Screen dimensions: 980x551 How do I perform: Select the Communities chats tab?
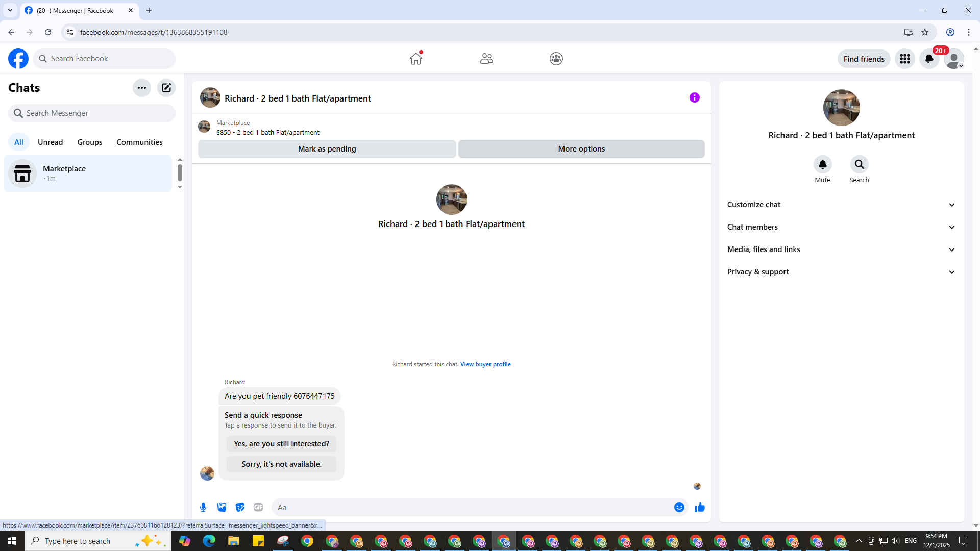click(x=139, y=142)
